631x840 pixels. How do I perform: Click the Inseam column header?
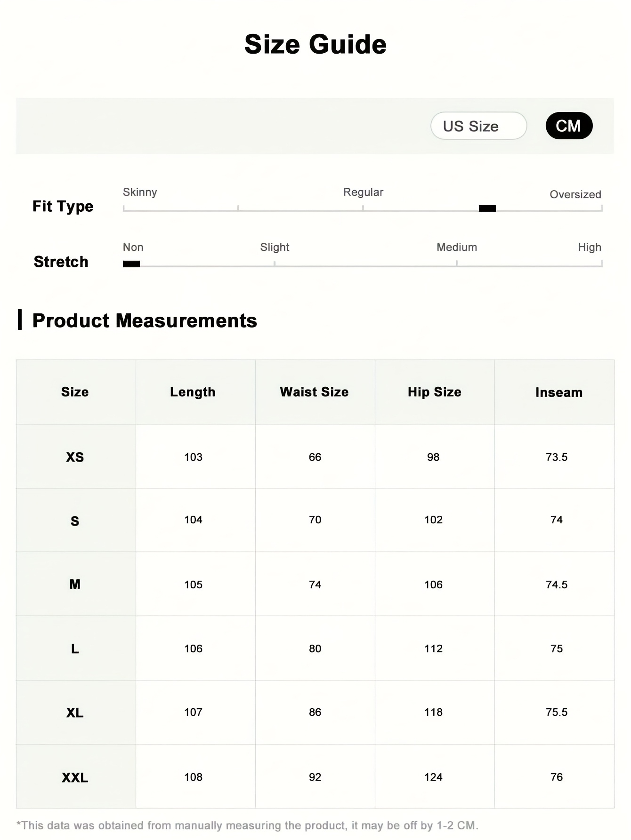point(558,392)
